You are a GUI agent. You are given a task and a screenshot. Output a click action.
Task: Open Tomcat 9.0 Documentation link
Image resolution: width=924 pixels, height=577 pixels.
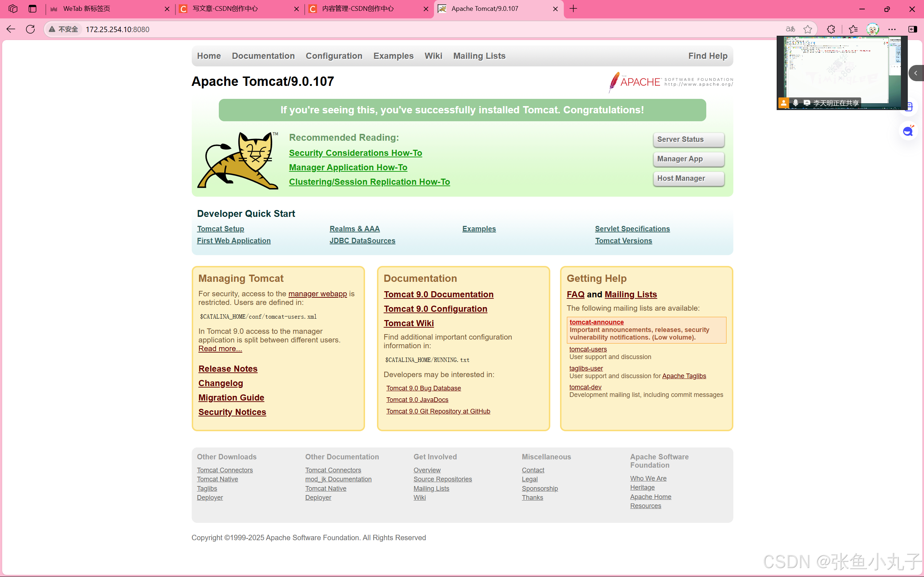[439, 294]
